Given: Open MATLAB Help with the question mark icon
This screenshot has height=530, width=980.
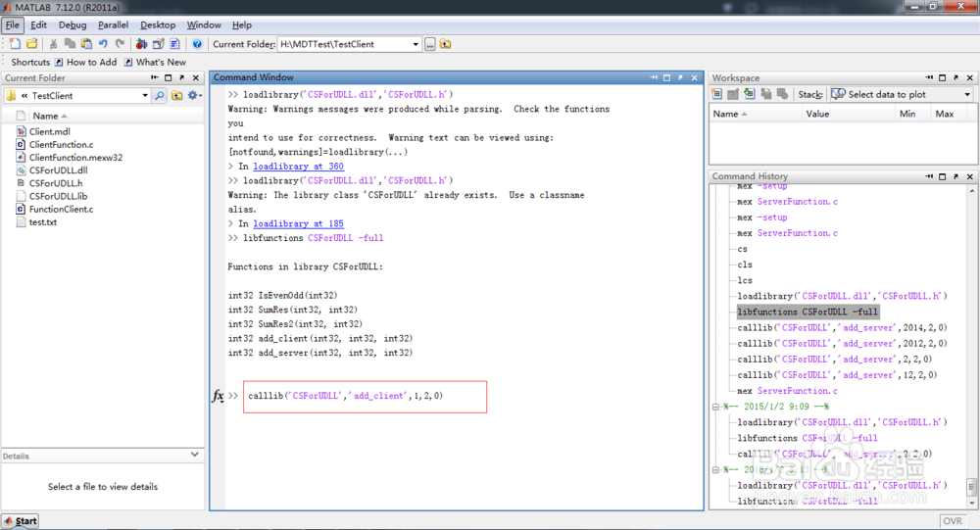Looking at the screenshot, I should [197, 44].
